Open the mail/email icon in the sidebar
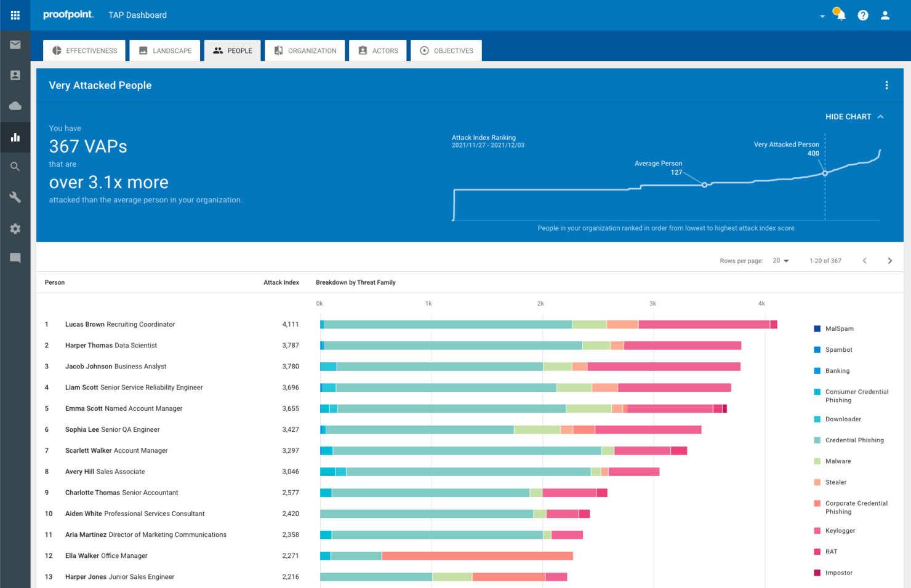Image resolution: width=911 pixels, height=588 pixels. [x=15, y=44]
